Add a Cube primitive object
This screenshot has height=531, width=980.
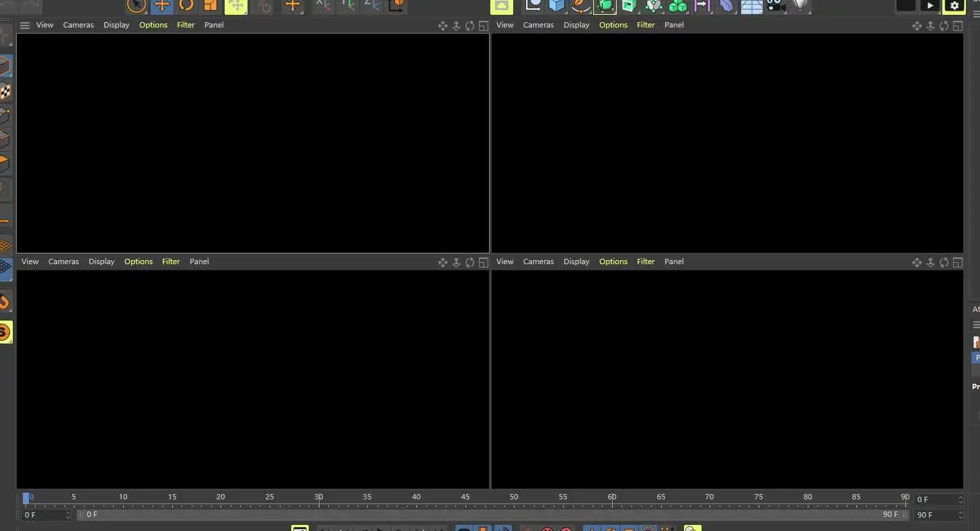pyautogui.click(x=557, y=6)
